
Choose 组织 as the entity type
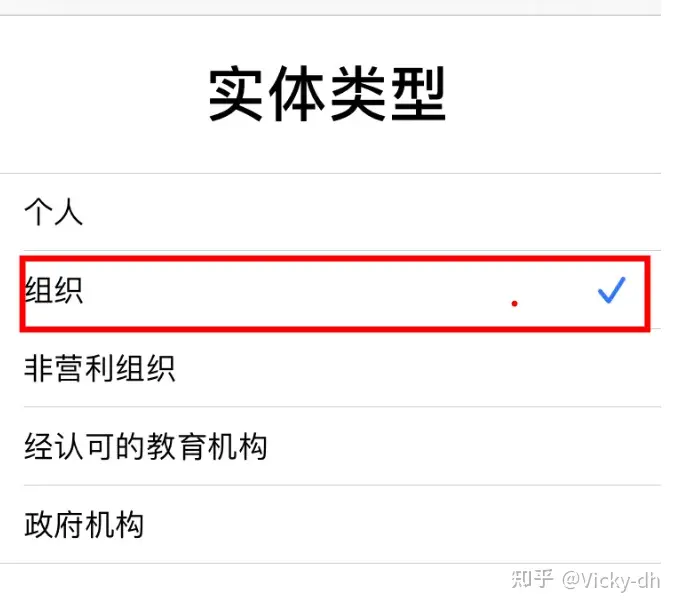point(54,291)
